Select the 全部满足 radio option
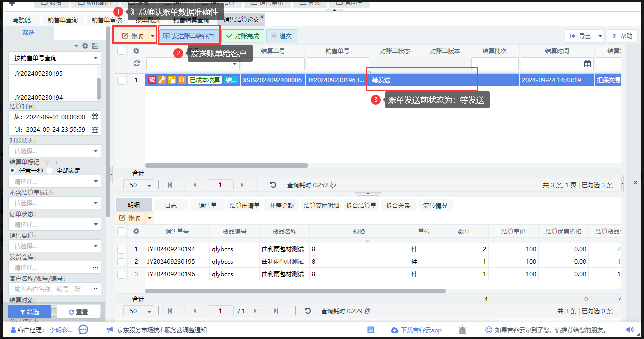This screenshot has height=339, width=644. point(50,170)
